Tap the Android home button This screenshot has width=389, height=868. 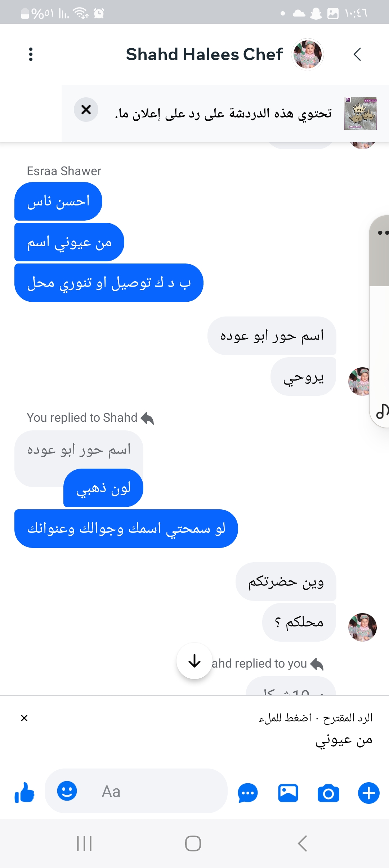[193, 843]
